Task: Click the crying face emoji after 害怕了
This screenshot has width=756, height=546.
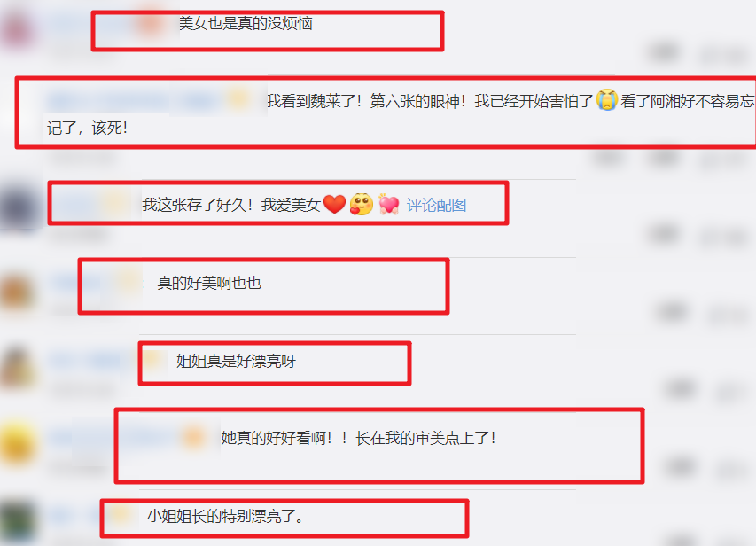Action: [x=606, y=100]
